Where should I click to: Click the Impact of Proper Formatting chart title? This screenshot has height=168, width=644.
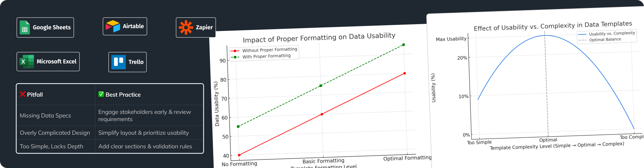319,37
